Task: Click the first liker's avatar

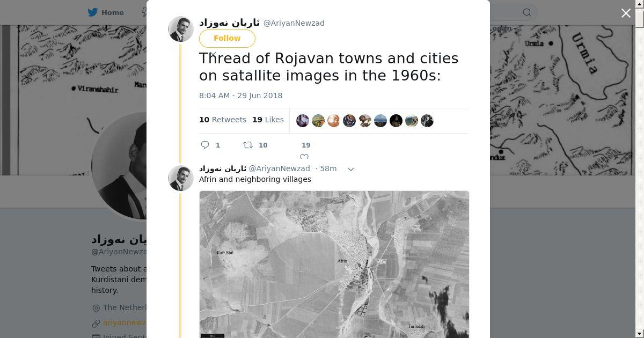Action: click(x=303, y=121)
